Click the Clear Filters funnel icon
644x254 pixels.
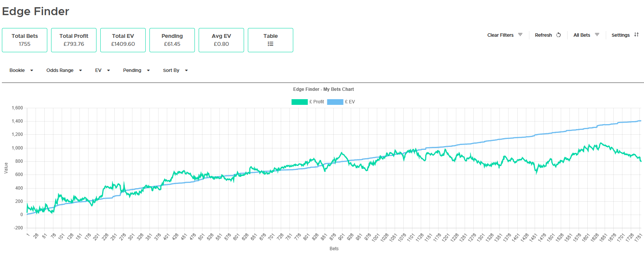[520, 35]
